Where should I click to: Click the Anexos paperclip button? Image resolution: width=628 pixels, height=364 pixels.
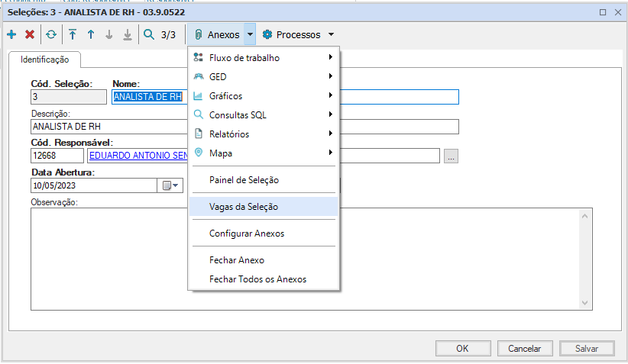(x=216, y=34)
